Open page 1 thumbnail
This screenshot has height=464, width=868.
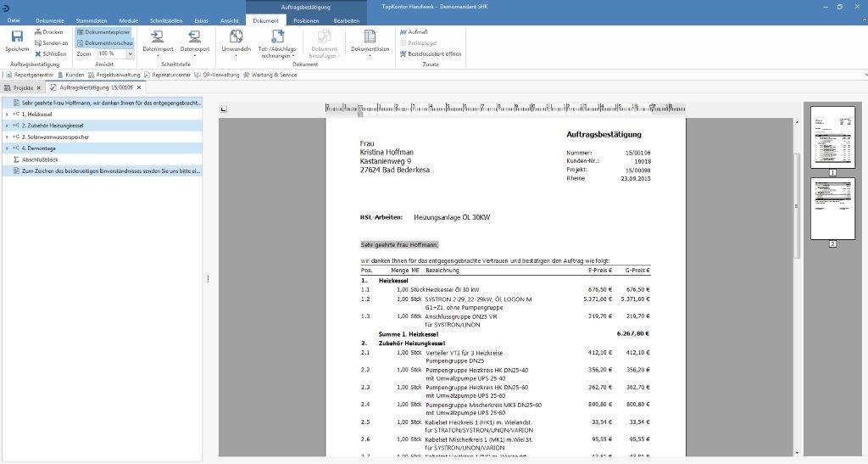[832, 137]
